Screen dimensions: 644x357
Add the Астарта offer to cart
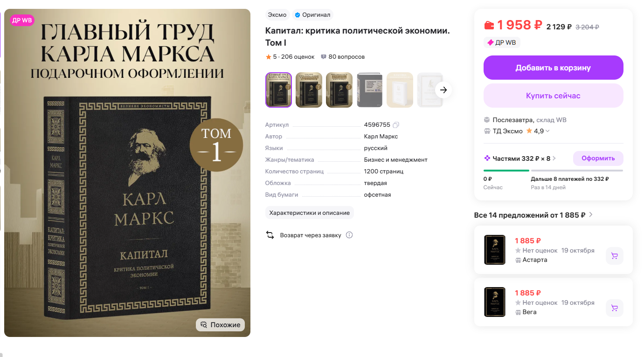click(x=615, y=256)
